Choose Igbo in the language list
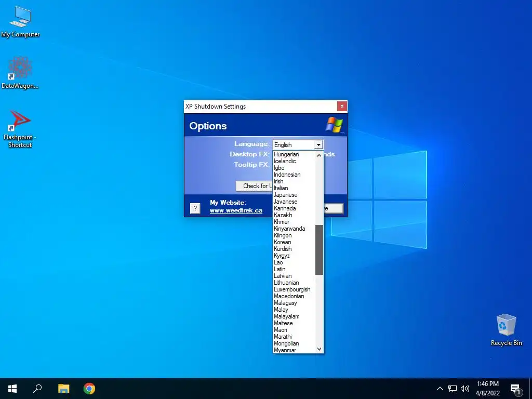This screenshot has height=399, width=532. click(x=295, y=168)
